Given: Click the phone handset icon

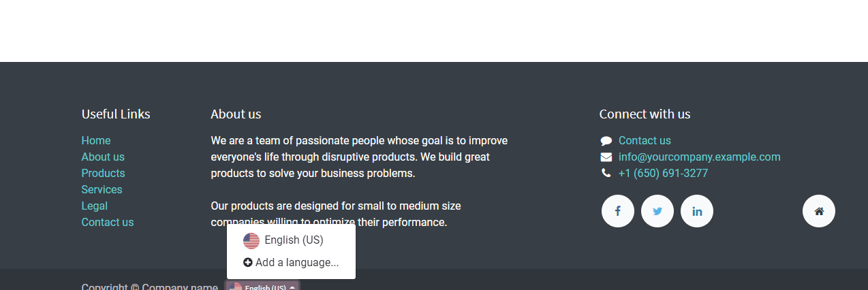Looking at the screenshot, I should click(x=606, y=174).
